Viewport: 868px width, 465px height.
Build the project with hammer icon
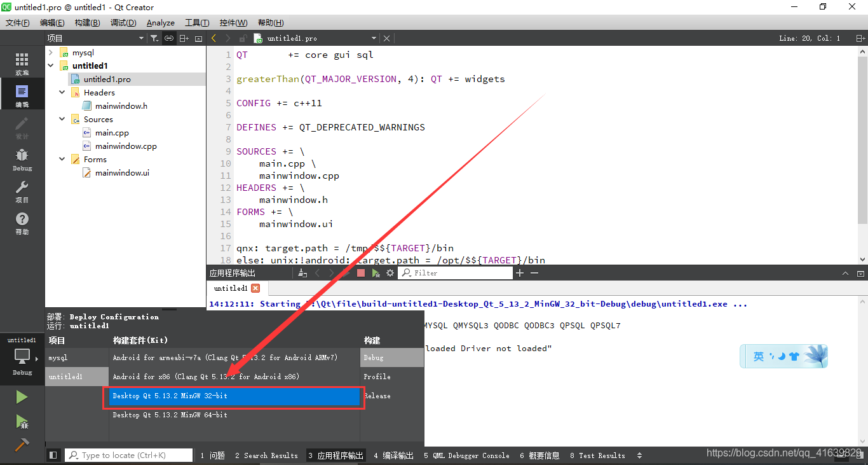tap(22, 445)
